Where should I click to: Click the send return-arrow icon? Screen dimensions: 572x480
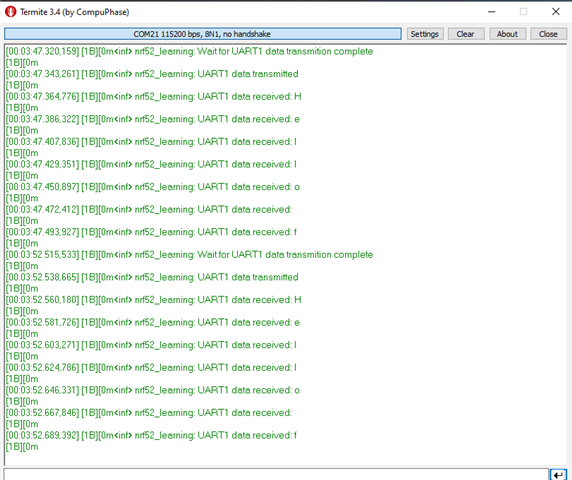point(558,475)
